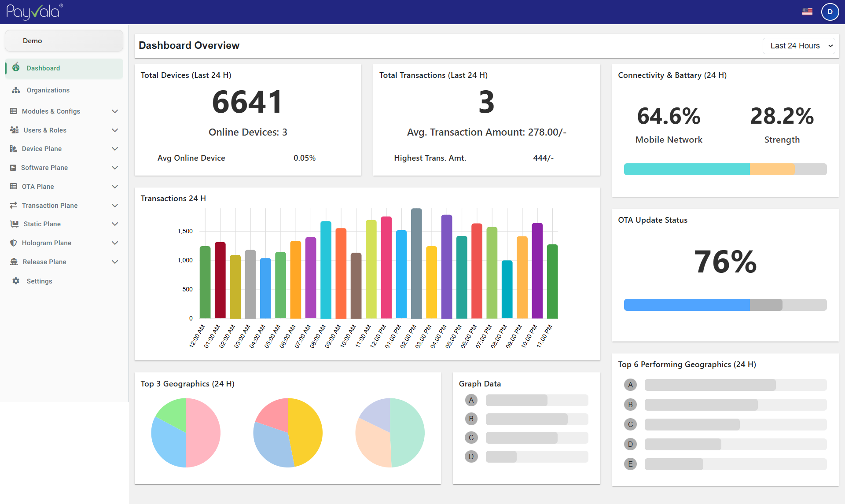Expand Transaction Plane chevron
845x504 pixels.
(115, 206)
